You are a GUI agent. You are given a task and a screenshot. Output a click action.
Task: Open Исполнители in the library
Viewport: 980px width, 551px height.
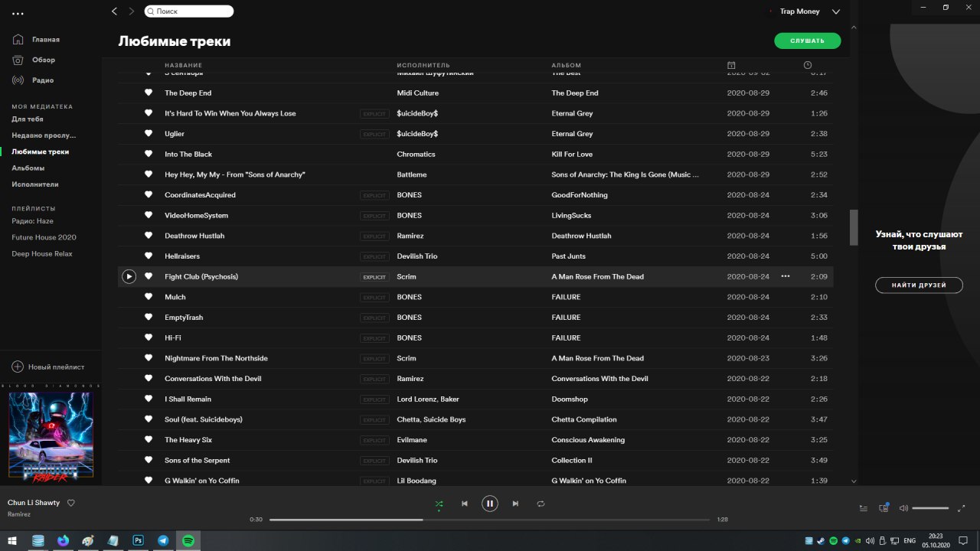(35, 184)
